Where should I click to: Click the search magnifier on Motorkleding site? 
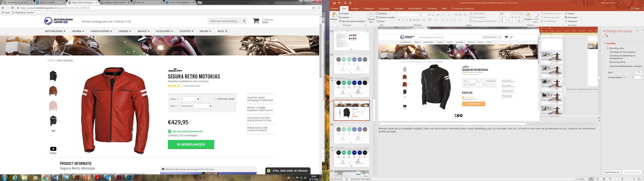[244, 21]
